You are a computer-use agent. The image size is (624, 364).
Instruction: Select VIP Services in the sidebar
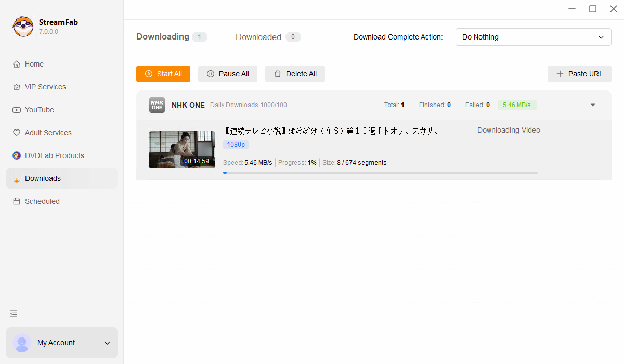tap(45, 86)
